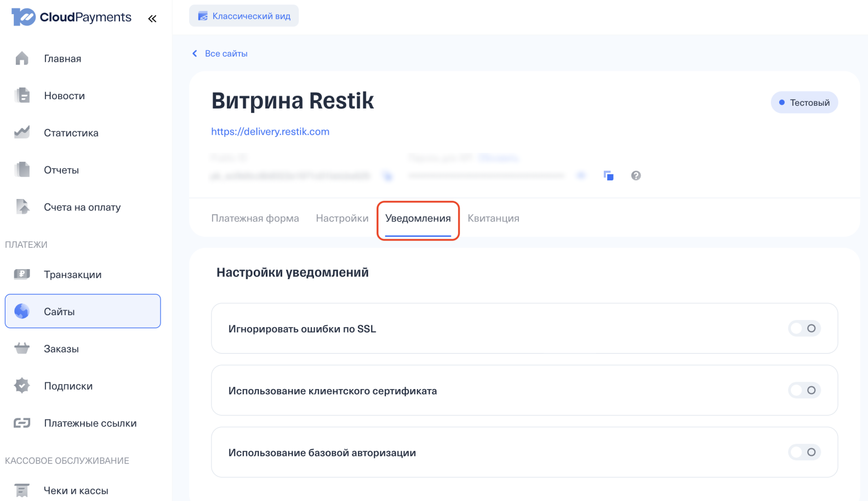Open Транзакции in the sidebar
Viewport: 868px width, 501px height.
(x=72, y=275)
